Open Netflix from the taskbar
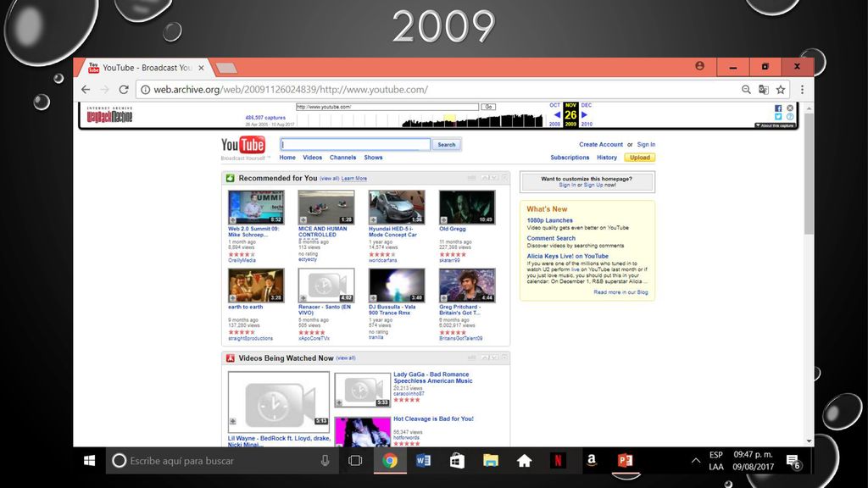868x488 pixels. tap(558, 460)
